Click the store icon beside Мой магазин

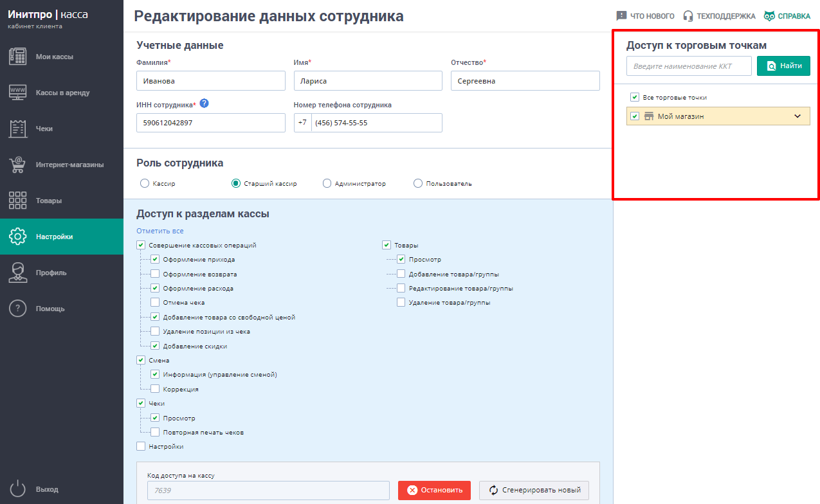pos(649,116)
